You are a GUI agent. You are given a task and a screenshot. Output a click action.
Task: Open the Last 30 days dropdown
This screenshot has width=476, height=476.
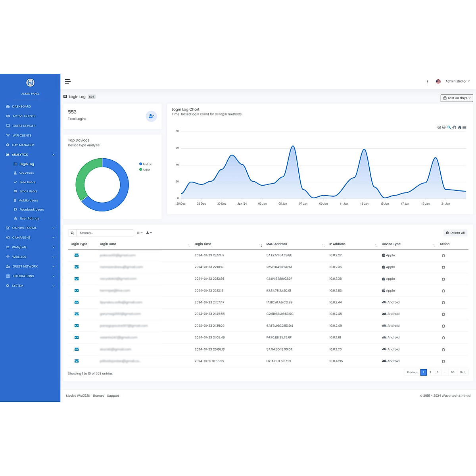point(457,98)
